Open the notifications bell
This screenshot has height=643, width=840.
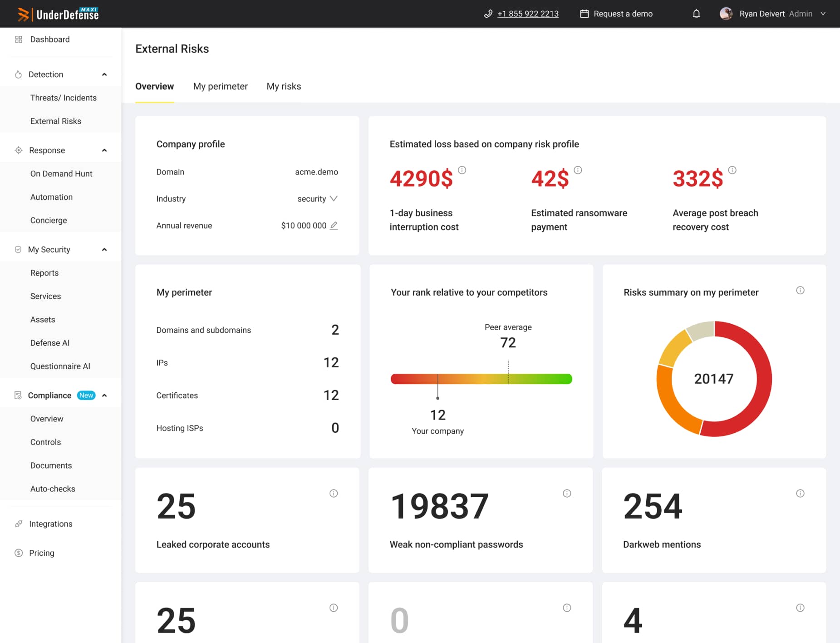coord(696,14)
